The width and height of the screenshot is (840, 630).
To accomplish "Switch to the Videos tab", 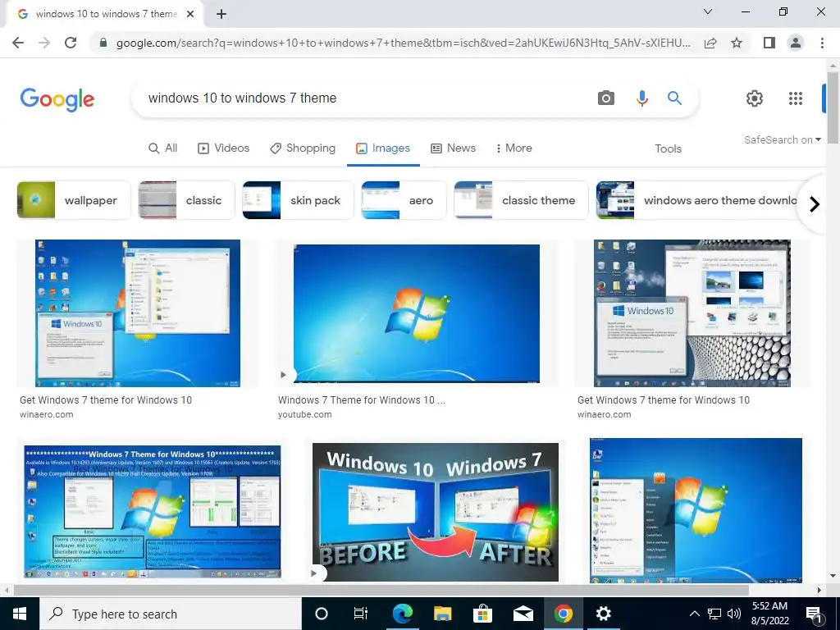I will [x=223, y=148].
